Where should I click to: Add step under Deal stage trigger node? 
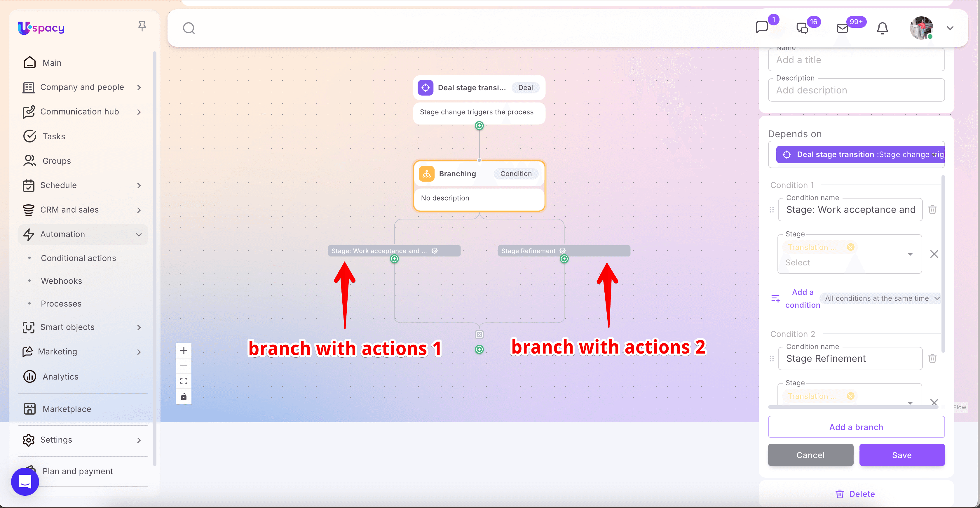click(x=479, y=126)
